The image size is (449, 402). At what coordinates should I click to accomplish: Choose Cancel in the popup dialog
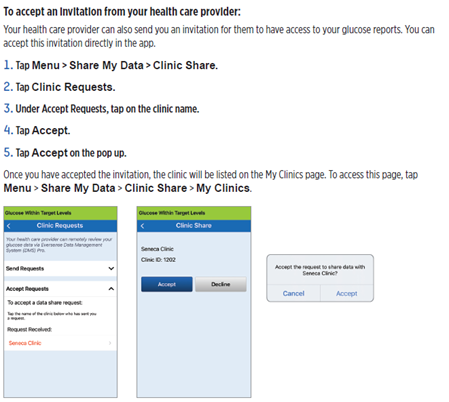pos(293,293)
